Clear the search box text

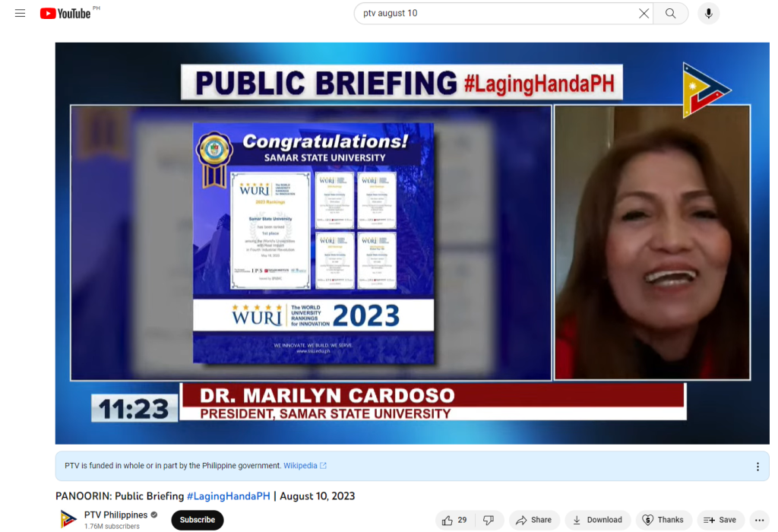click(644, 14)
